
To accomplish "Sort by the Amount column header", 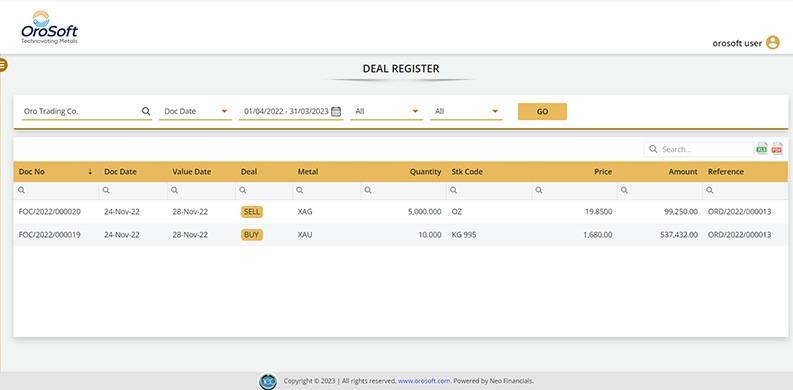I will (683, 172).
